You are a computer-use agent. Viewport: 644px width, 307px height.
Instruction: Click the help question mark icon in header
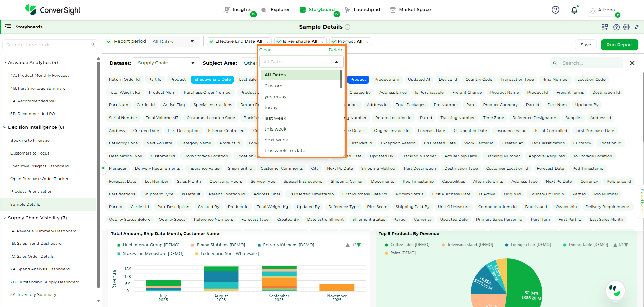click(555, 10)
